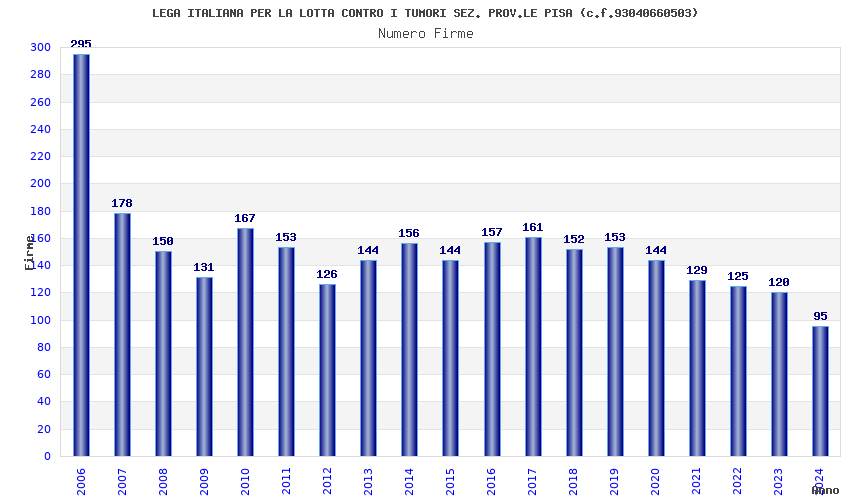Click the x-axis year label 2006
Viewport: 850px width, 500px height.
[x=81, y=482]
